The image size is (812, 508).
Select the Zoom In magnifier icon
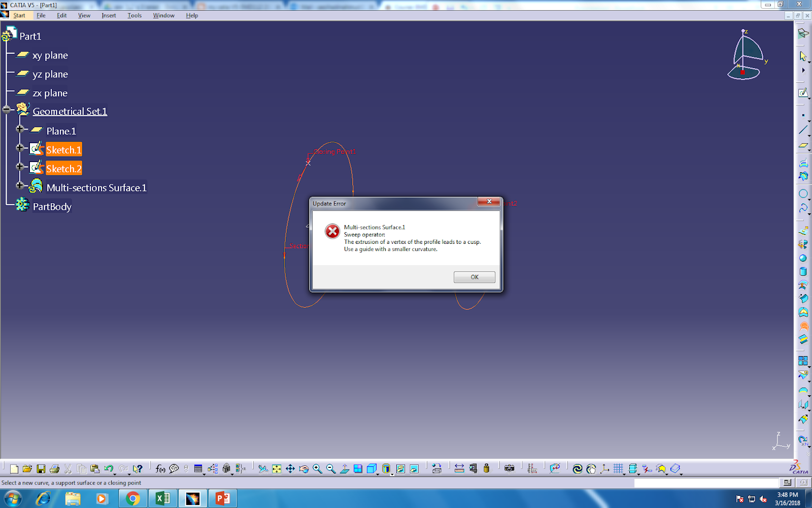317,468
